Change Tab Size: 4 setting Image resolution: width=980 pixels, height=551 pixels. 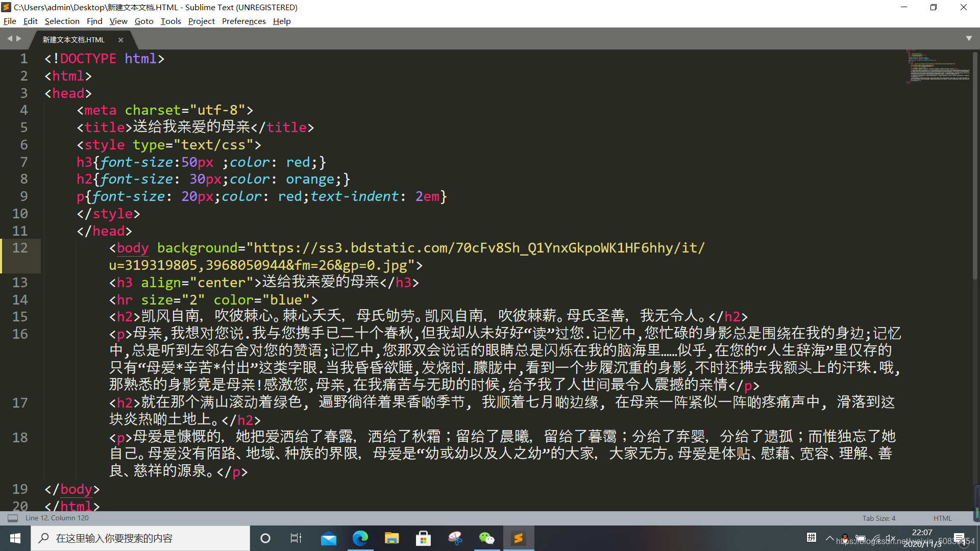(879, 518)
